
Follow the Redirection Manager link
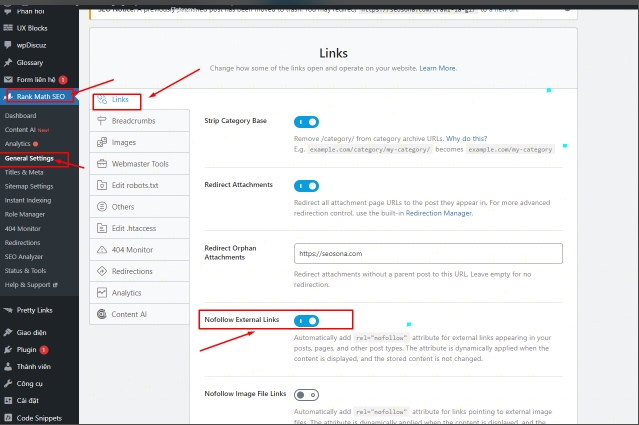coord(437,213)
